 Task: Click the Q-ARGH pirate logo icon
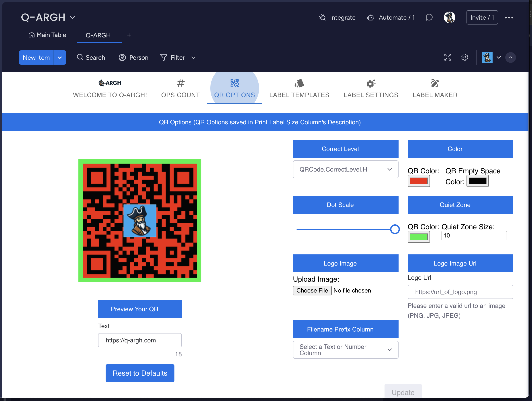click(x=110, y=83)
